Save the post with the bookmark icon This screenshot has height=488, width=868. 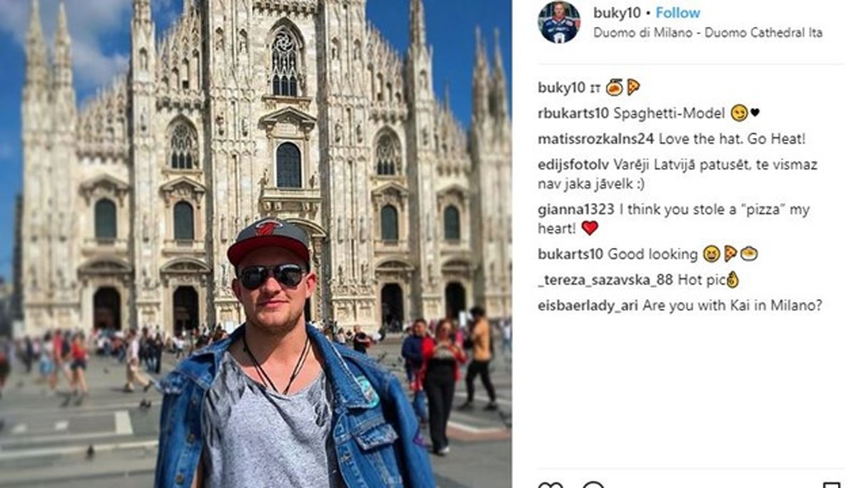point(831,485)
